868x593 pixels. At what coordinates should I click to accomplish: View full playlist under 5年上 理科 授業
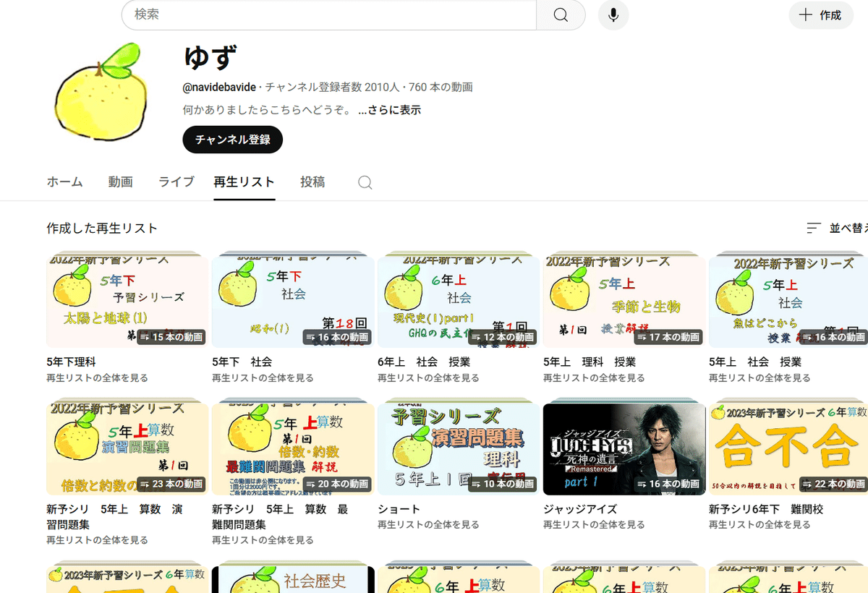(x=594, y=377)
